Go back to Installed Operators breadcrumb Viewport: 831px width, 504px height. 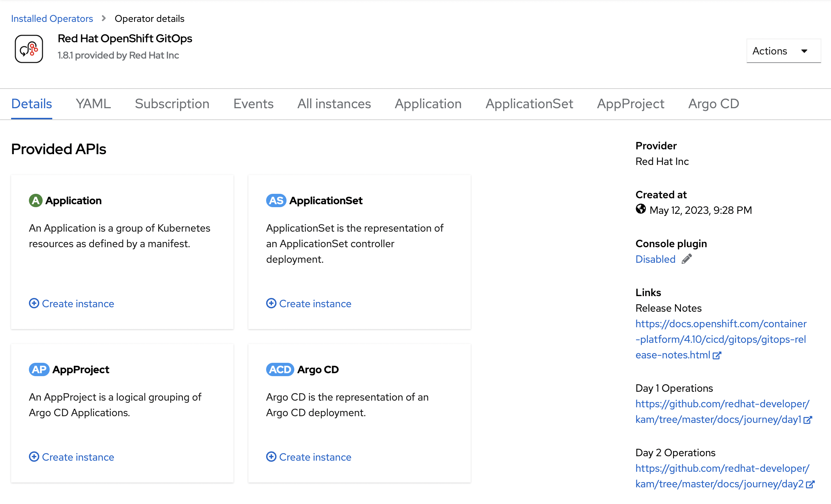point(52,19)
